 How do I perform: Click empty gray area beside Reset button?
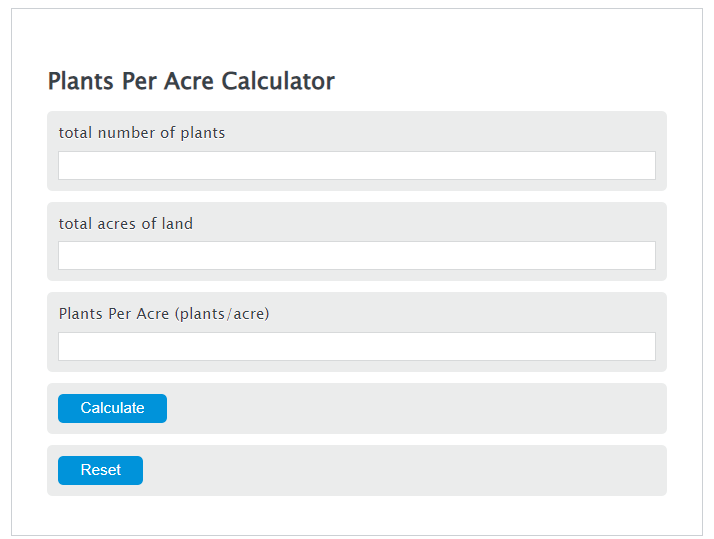click(x=400, y=470)
